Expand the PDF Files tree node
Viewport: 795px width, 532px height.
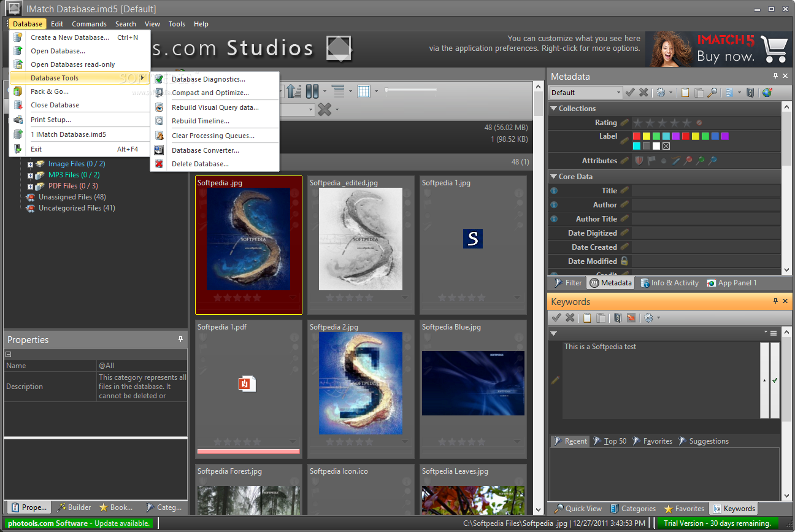pos(30,186)
